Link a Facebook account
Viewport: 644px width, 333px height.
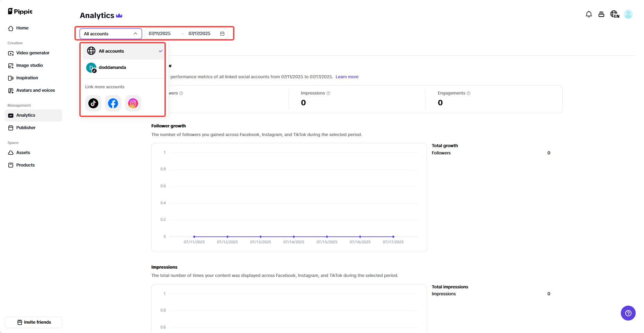113,103
